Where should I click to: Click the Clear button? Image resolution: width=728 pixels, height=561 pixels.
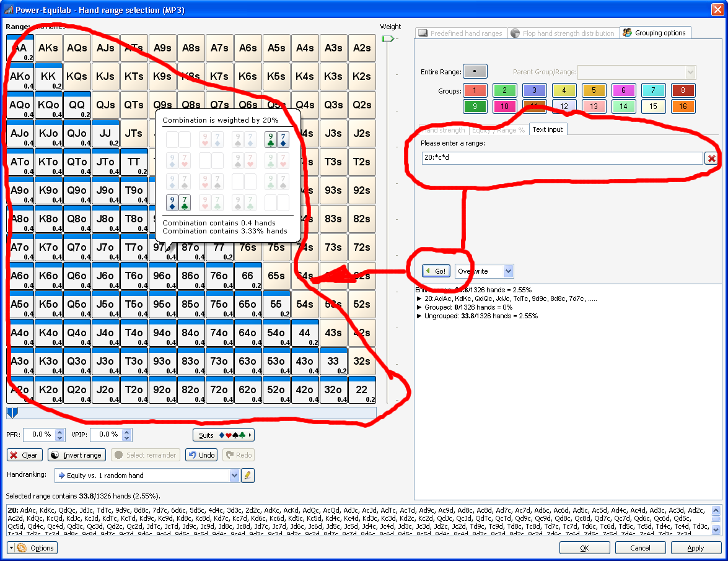pyautogui.click(x=25, y=455)
